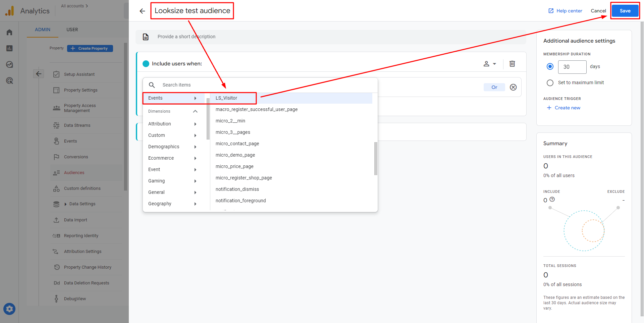
Task: Open Attribution Settings in admin list
Action: click(83, 252)
